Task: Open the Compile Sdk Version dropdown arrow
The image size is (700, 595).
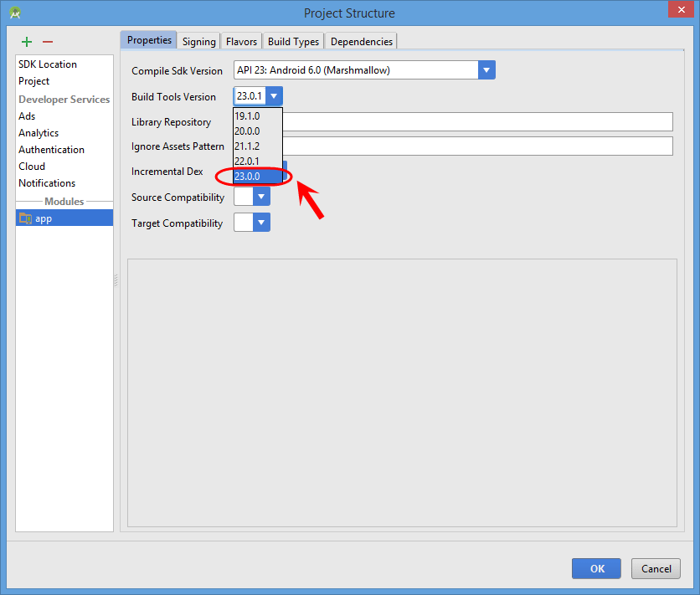Action: (486, 70)
